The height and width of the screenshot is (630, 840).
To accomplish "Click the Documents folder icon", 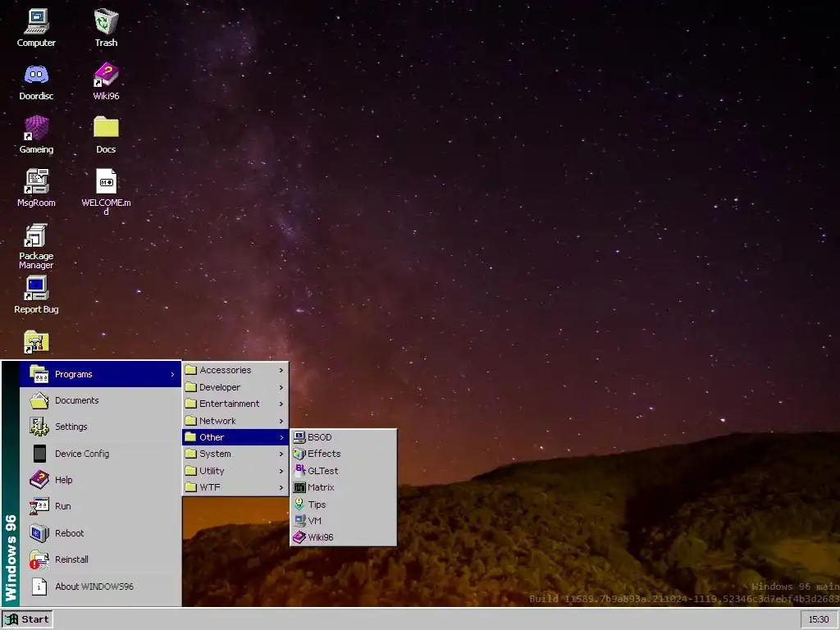I will (39, 400).
